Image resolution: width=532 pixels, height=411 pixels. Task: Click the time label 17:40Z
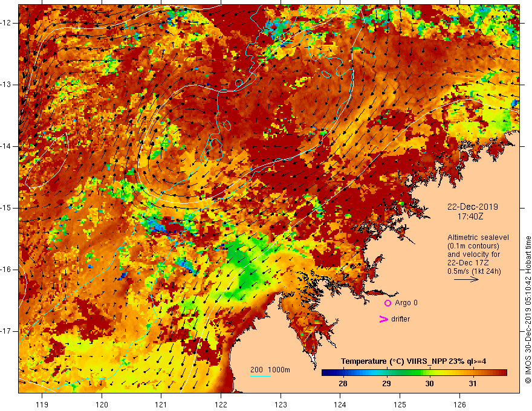click(x=470, y=216)
